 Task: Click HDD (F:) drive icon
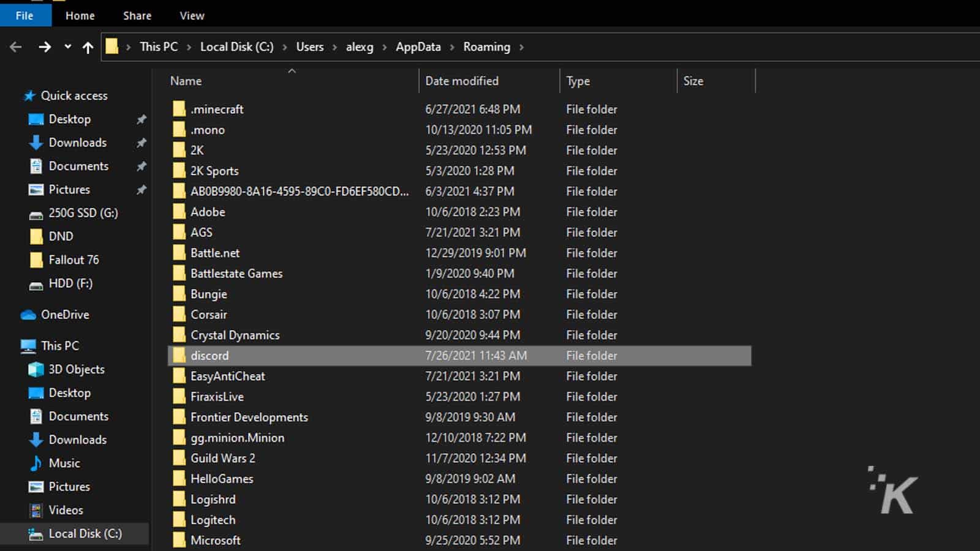click(x=36, y=285)
